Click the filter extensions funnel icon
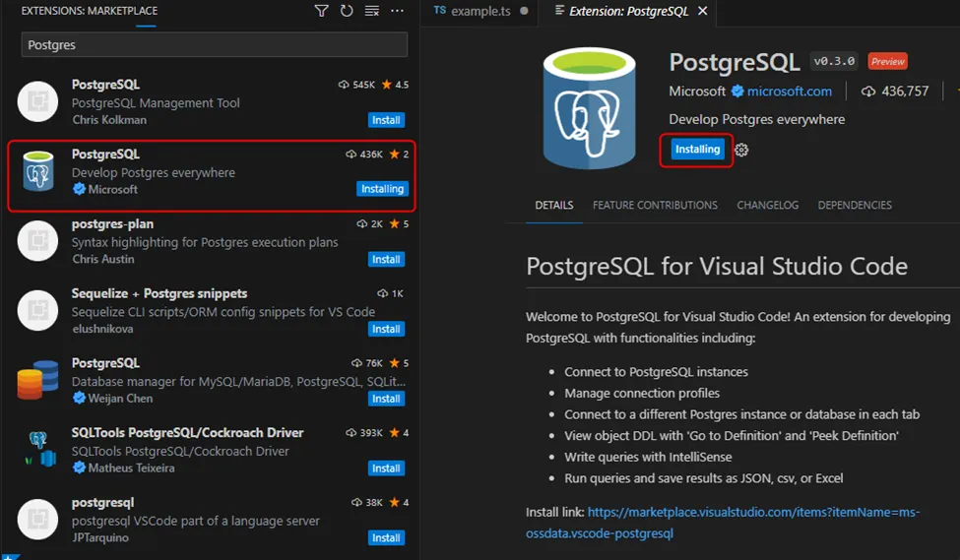 tap(321, 11)
